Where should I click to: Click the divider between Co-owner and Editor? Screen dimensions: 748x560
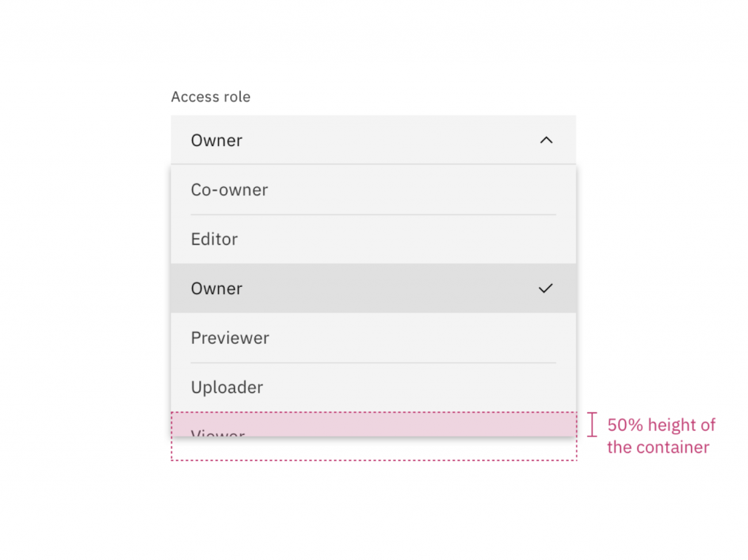(x=373, y=215)
